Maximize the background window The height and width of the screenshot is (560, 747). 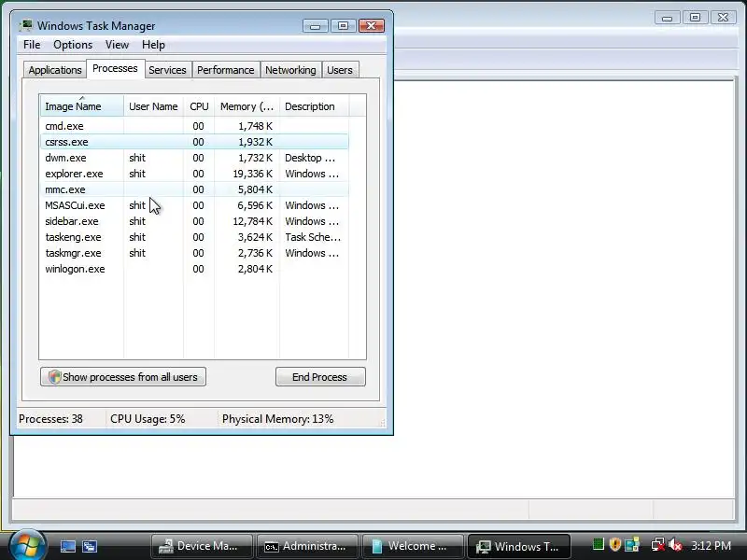(x=695, y=18)
